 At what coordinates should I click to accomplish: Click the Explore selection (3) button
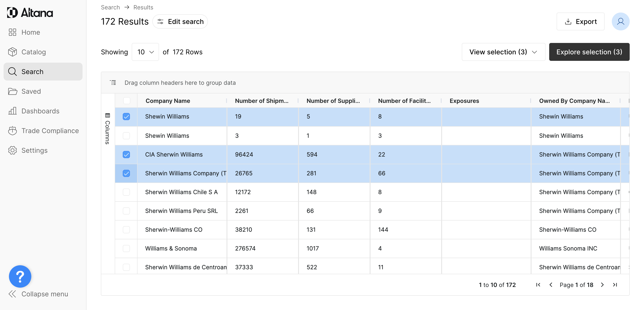[589, 52]
